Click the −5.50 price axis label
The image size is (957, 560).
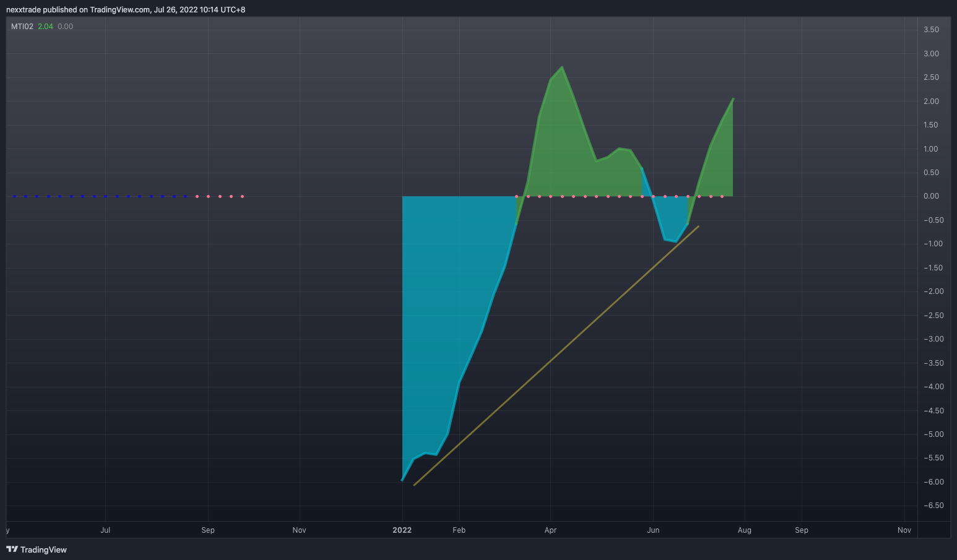click(933, 458)
